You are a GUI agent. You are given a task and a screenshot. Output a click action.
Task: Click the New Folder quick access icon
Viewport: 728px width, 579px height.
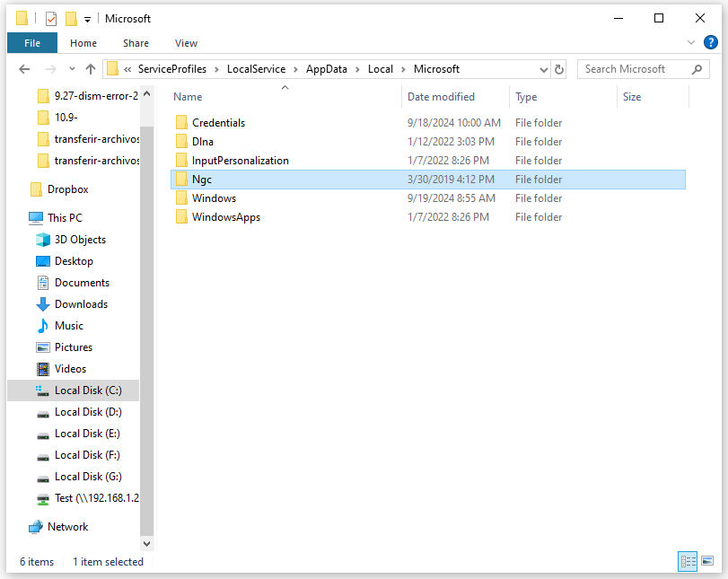pyautogui.click(x=71, y=19)
